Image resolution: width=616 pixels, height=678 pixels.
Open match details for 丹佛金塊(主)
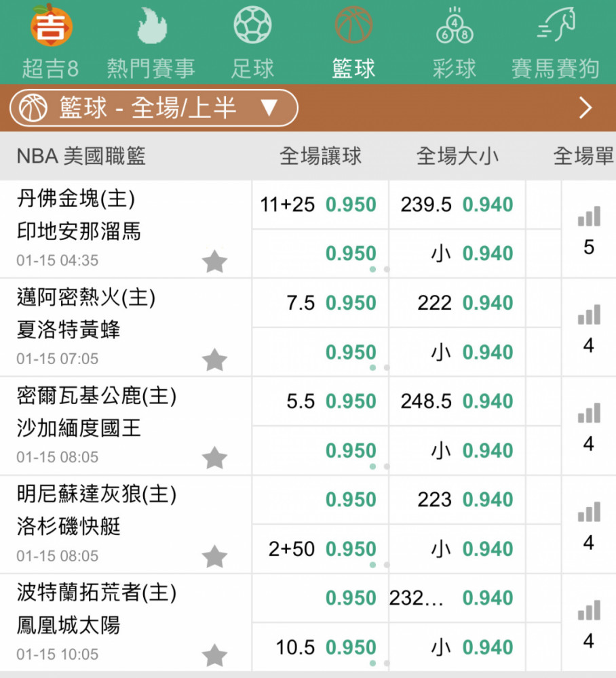click(x=76, y=199)
